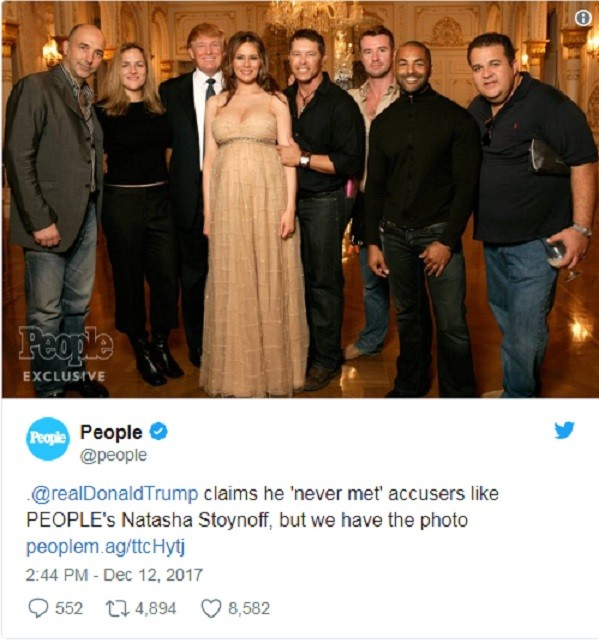This screenshot has height=643, width=599.
Task: Click the 4,894 retweets count
Action: coord(155,608)
